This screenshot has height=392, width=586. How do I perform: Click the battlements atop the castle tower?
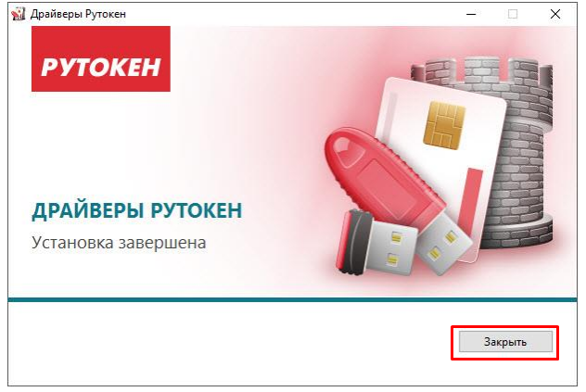click(x=482, y=70)
